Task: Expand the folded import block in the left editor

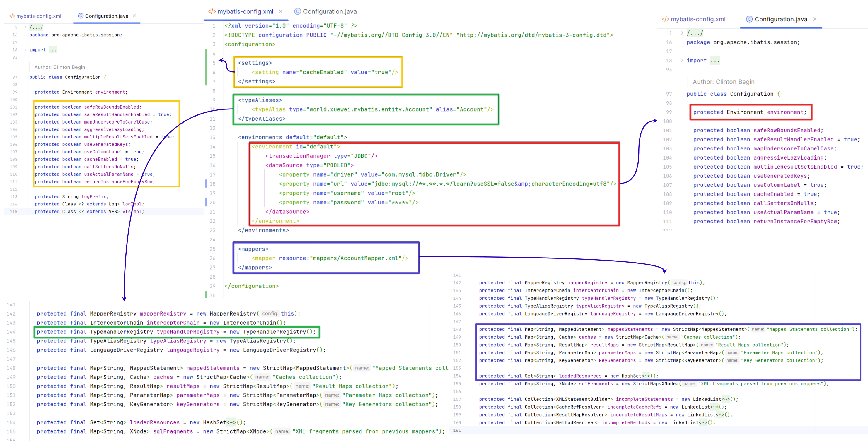Action: point(25,50)
